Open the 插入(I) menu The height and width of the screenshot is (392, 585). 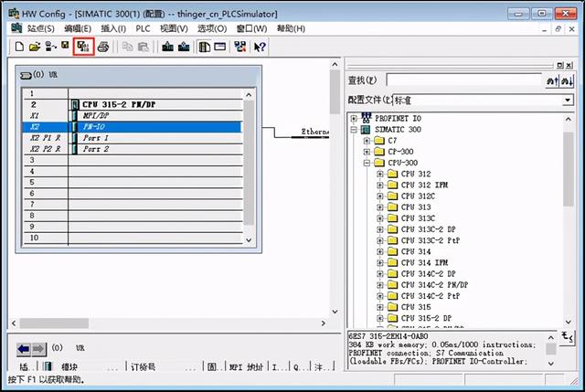(x=112, y=28)
